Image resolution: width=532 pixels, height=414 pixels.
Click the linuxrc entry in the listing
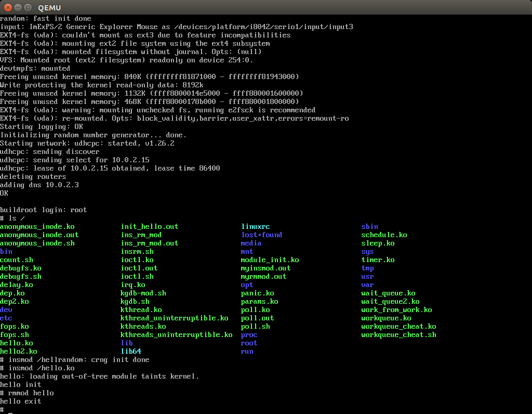pyautogui.click(x=255, y=227)
